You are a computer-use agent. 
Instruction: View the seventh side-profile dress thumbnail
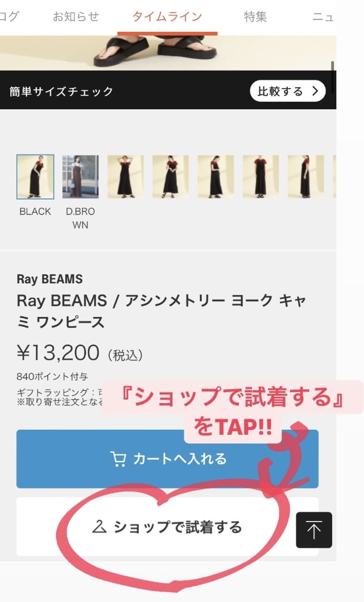tap(306, 176)
